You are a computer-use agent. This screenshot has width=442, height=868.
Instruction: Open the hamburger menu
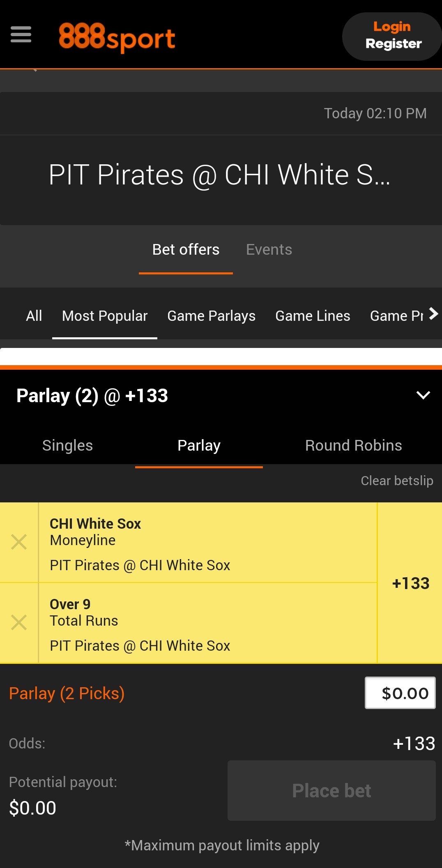point(21,35)
